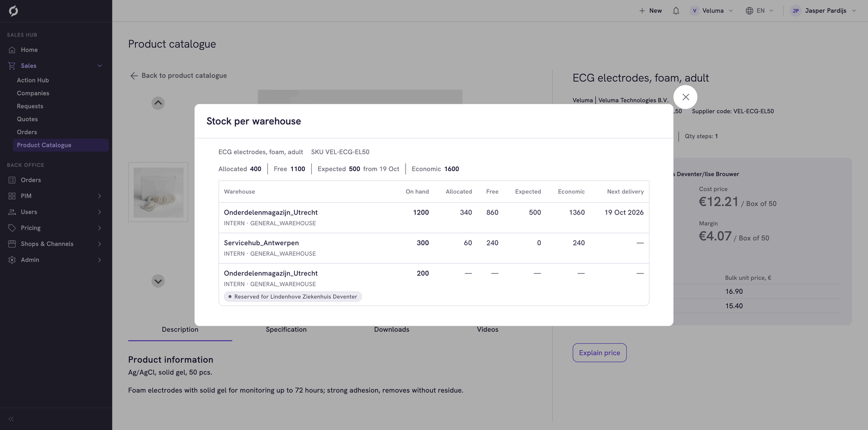Show next product image with down arrow
This screenshot has width=868, height=430.
[158, 281]
